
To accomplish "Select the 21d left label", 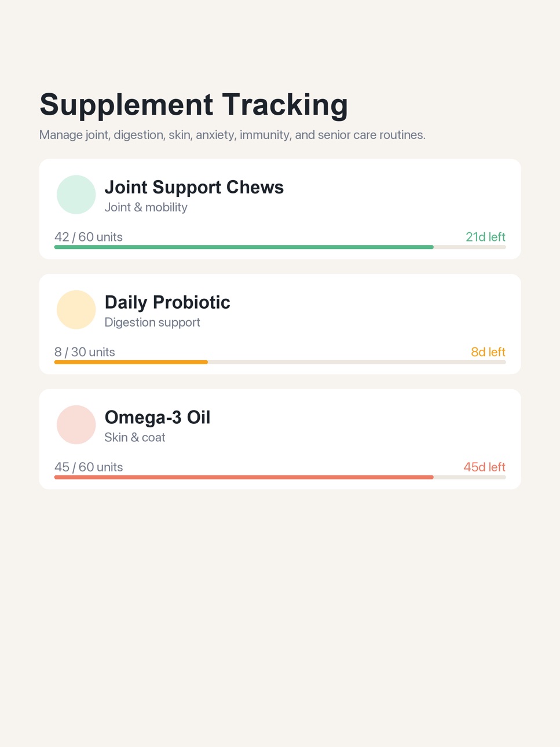I will (x=485, y=237).
